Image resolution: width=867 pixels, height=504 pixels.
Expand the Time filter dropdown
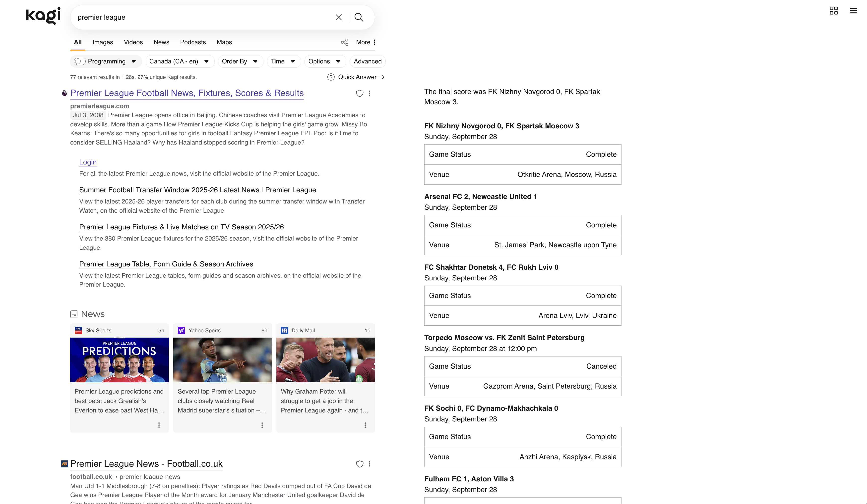click(x=283, y=61)
